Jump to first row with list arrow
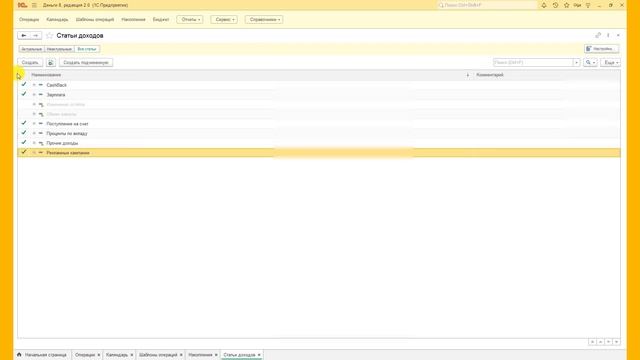Viewport: 640px width, 360px height. tap(592, 342)
